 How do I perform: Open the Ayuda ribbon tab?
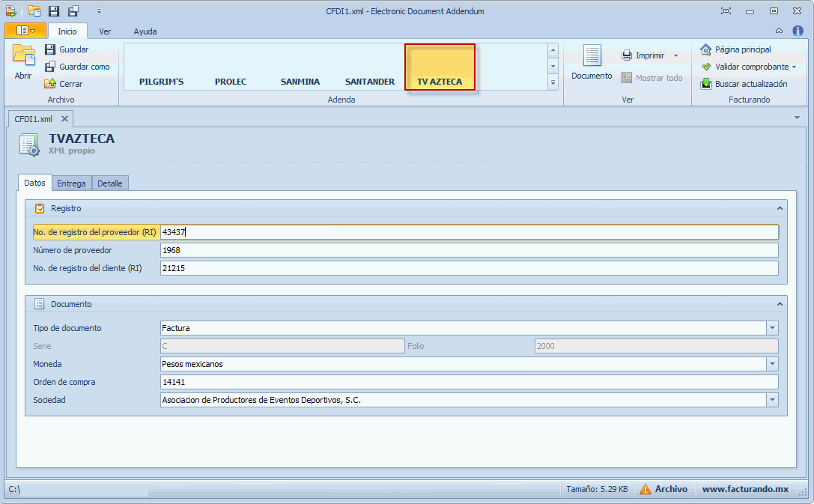click(145, 31)
